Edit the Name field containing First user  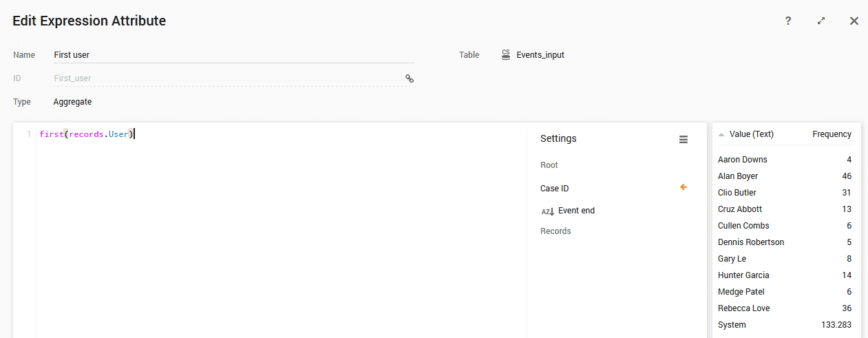(x=233, y=55)
